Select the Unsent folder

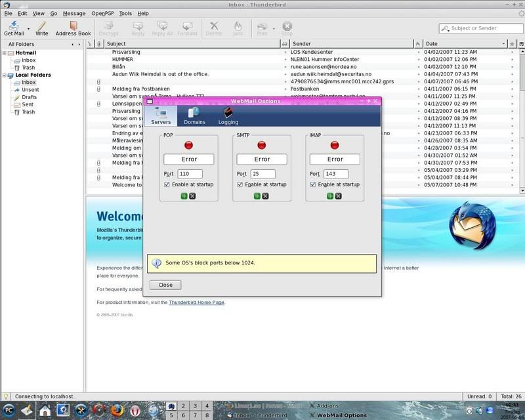pos(30,90)
